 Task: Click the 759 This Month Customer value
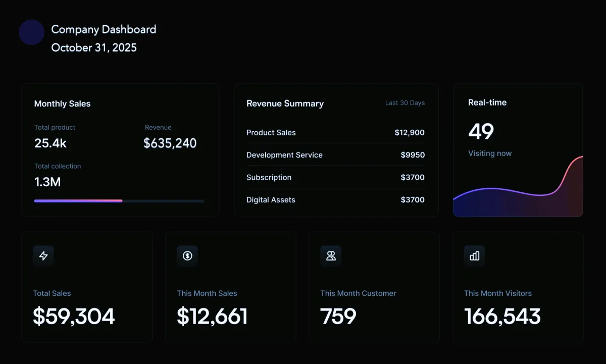coord(338,317)
